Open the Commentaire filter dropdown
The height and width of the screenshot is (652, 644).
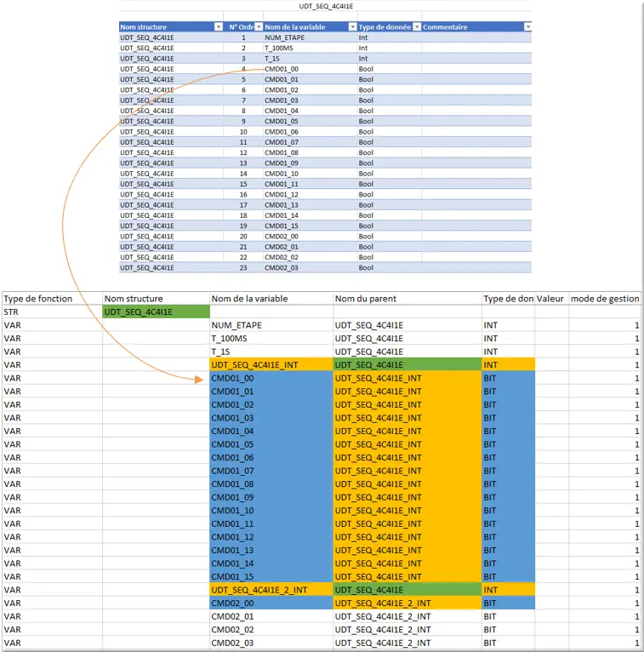coord(527,27)
